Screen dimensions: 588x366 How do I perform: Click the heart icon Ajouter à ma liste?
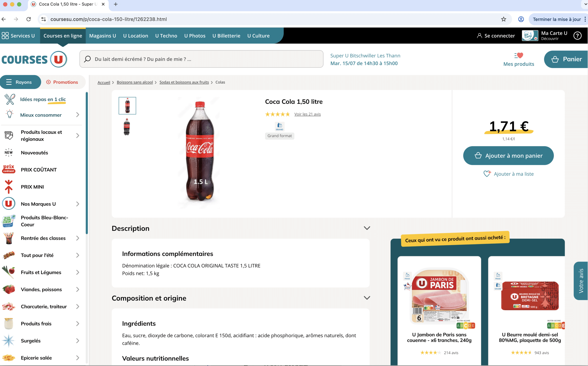point(487,174)
